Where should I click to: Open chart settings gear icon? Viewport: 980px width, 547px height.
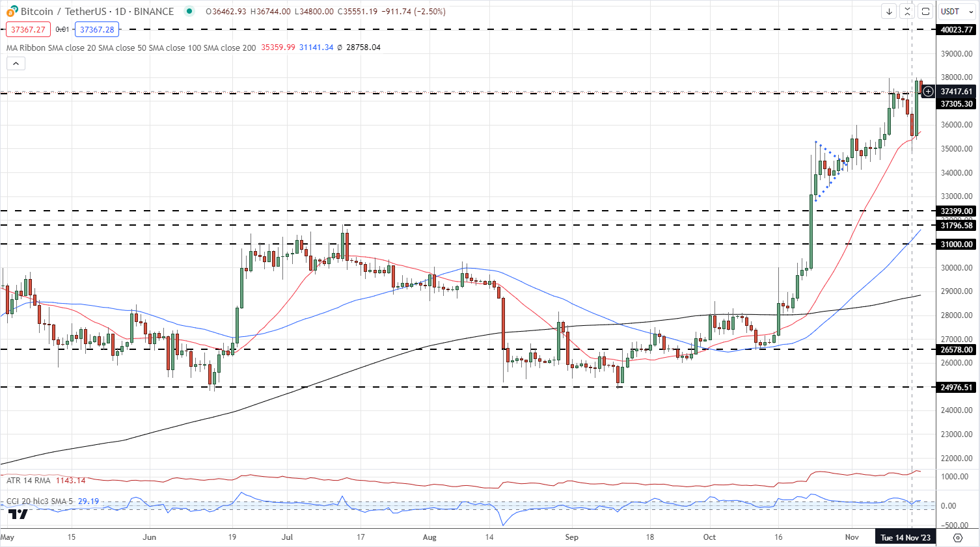tap(957, 537)
